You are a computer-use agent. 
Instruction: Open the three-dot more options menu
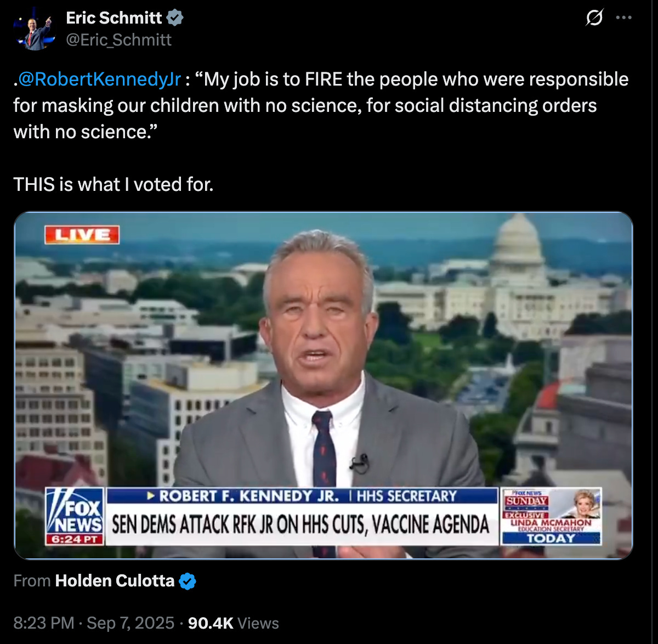coord(623,18)
